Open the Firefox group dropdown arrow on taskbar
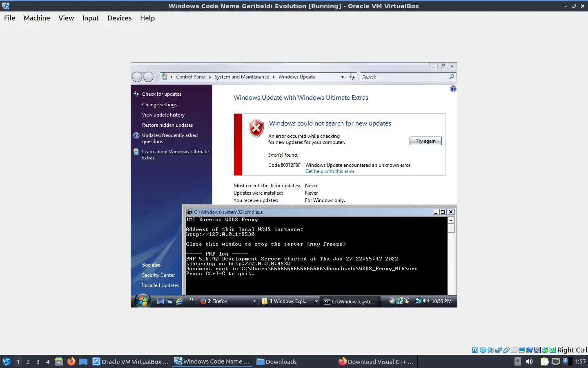588x368 pixels. coord(254,301)
